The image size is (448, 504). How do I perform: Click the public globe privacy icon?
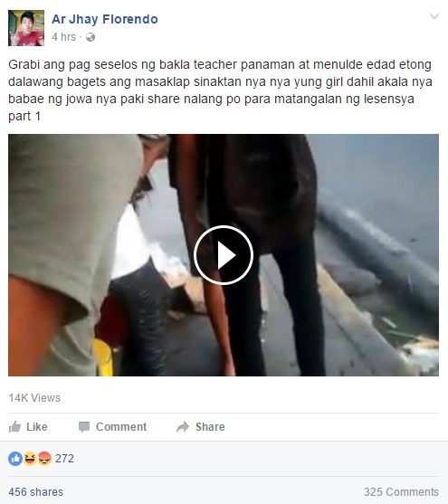91,37
